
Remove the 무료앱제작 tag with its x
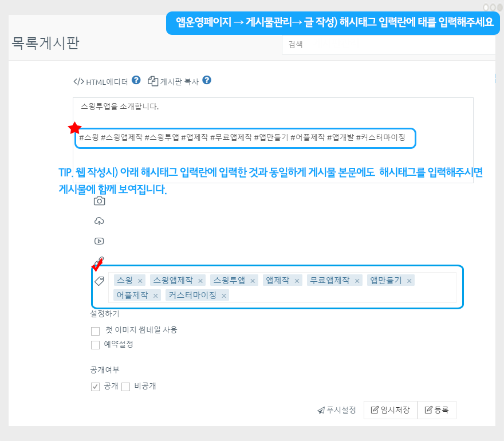(x=357, y=281)
